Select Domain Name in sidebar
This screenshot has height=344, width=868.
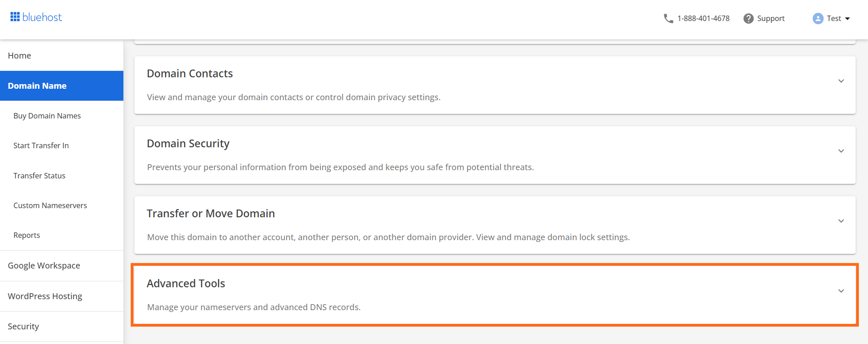tap(37, 86)
